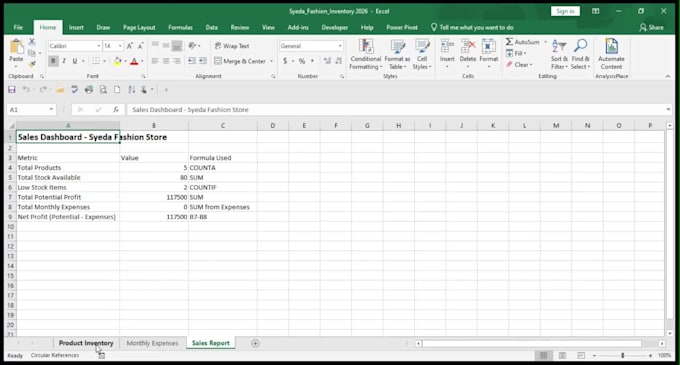
Task: Toggle Underline formatting
Action: point(75,61)
